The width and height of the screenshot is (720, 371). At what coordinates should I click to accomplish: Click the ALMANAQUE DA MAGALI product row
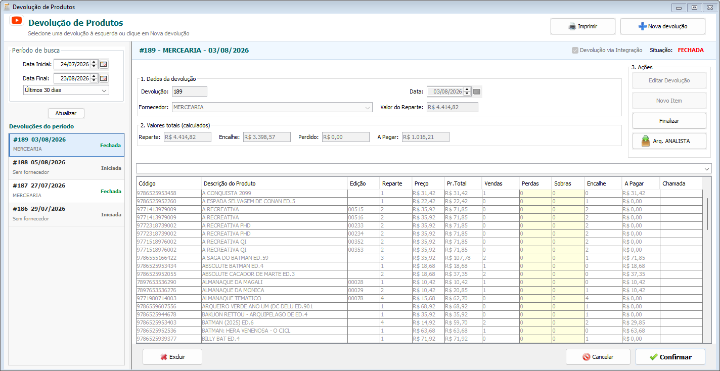[x=419, y=282]
